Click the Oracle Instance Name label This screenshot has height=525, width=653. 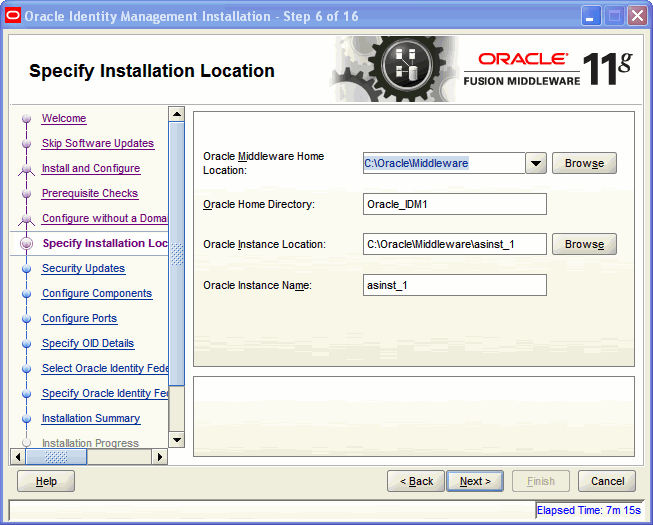257,285
